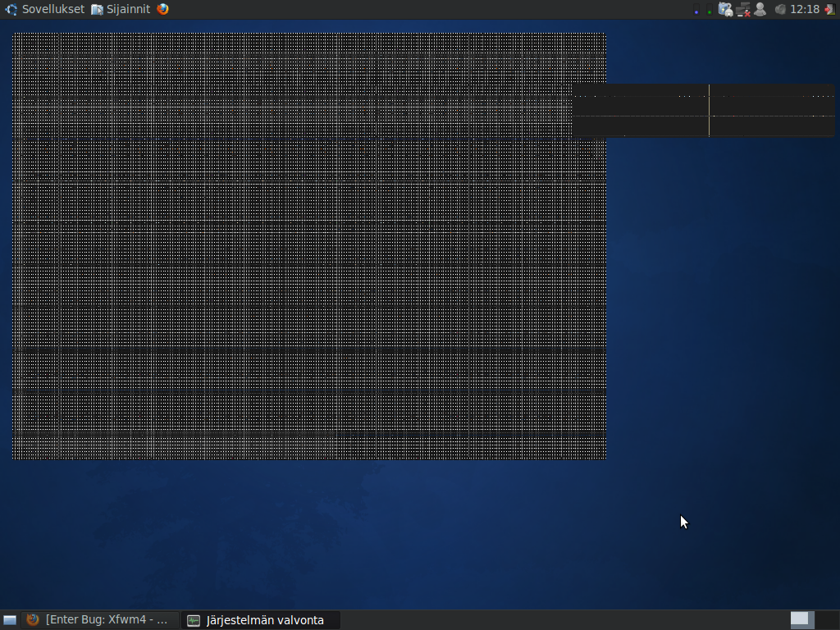Open the Sovellukset applications menu

[52, 9]
